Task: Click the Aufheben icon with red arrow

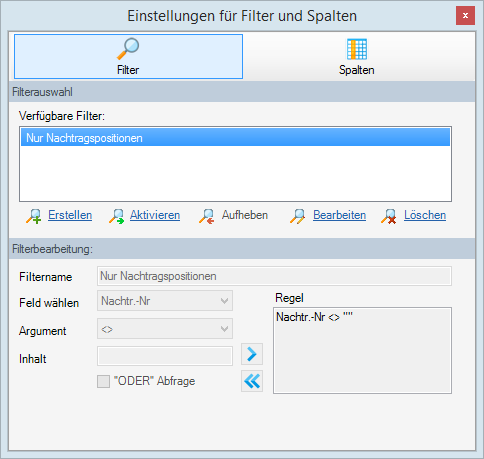Action: coord(207,216)
